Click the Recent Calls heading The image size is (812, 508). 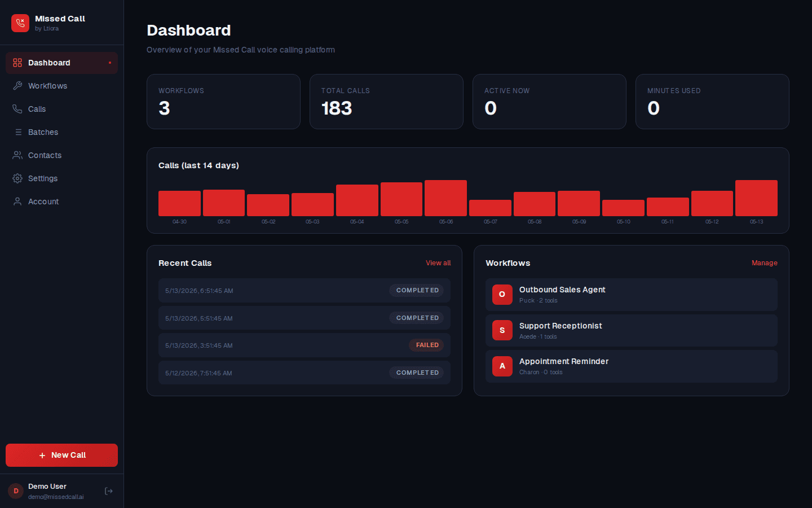(185, 263)
